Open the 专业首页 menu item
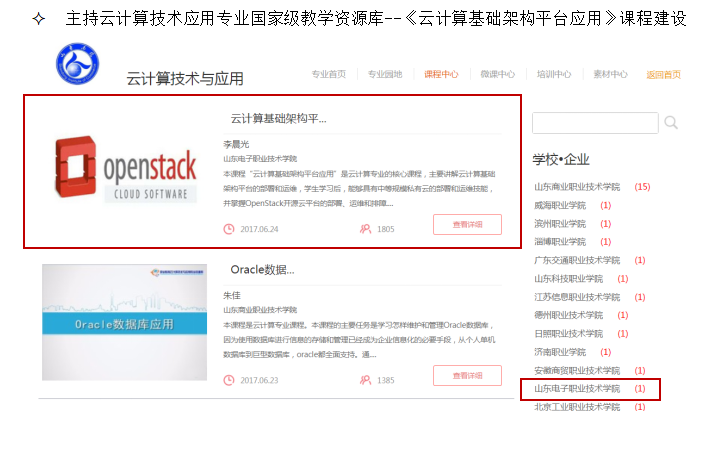This screenshot has height=450, width=713. click(x=328, y=74)
